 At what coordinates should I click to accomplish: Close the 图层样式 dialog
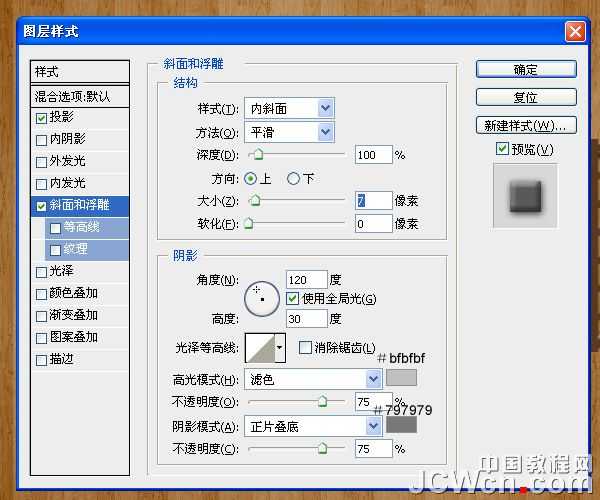coord(575,31)
